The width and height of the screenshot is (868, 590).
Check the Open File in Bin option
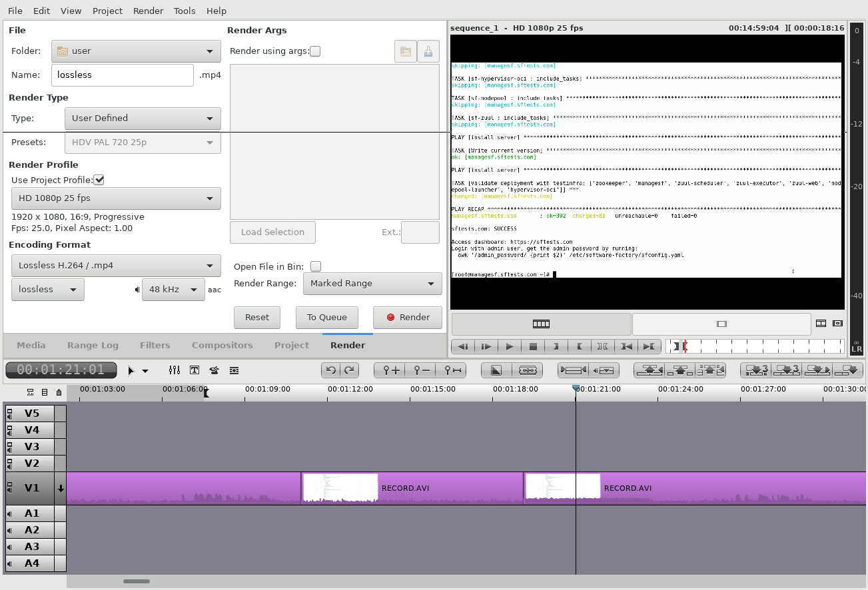coord(316,266)
